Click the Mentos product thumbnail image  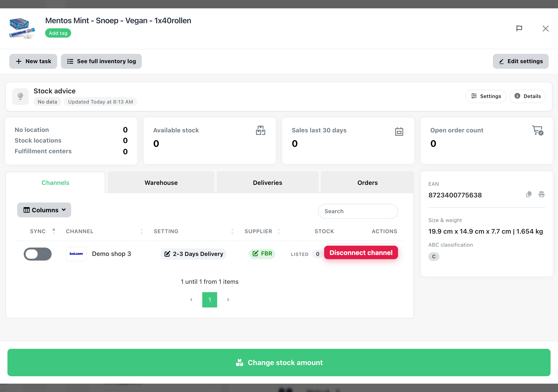coord(22,28)
